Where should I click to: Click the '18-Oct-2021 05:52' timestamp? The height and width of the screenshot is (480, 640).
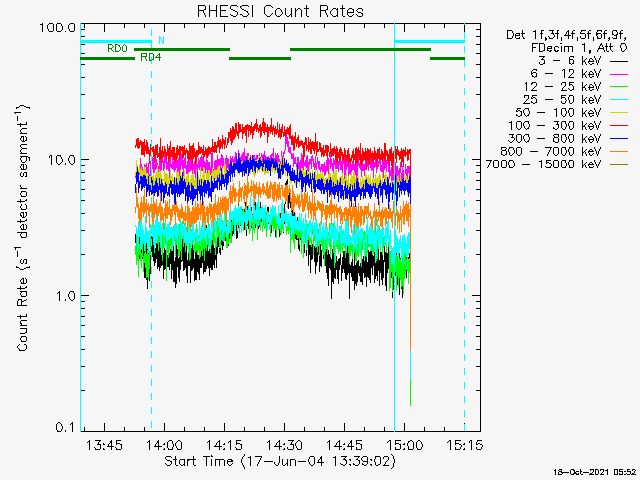(x=594, y=472)
